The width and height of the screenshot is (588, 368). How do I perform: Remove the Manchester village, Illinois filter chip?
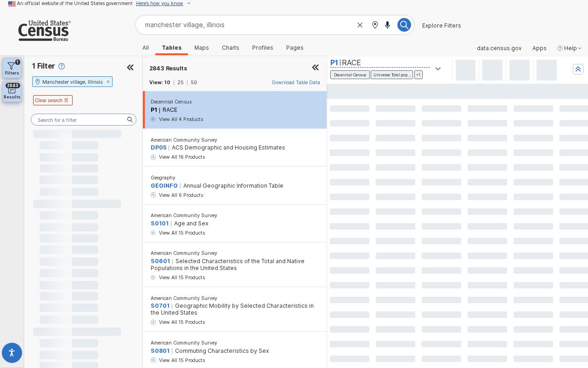tap(108, 82)
